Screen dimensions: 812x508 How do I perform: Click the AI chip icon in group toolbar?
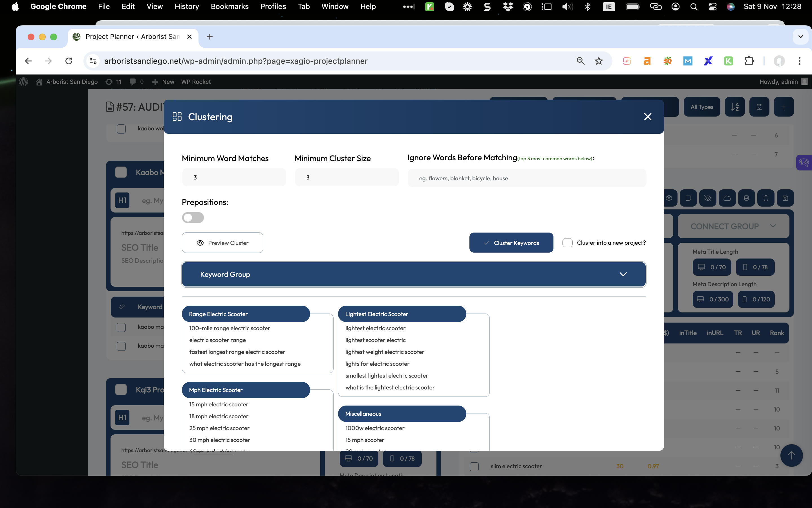coord(746,198)
